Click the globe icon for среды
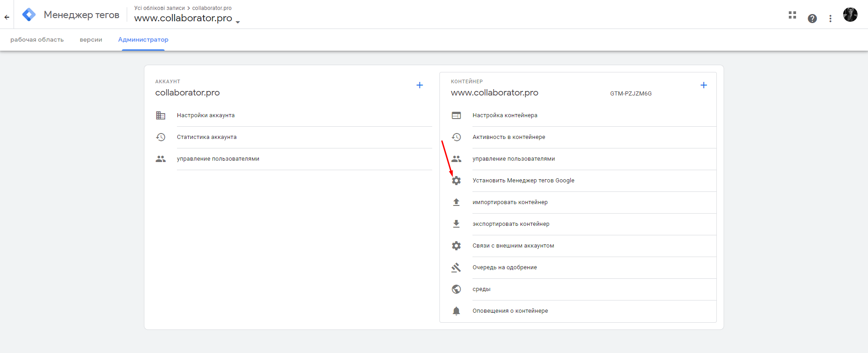 456,289
